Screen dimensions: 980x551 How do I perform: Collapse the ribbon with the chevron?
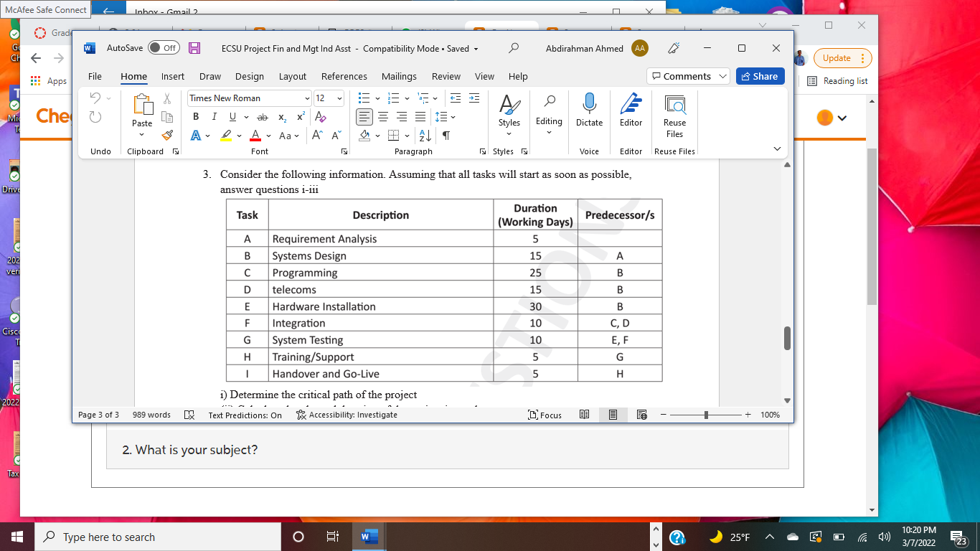click(777, 149)
